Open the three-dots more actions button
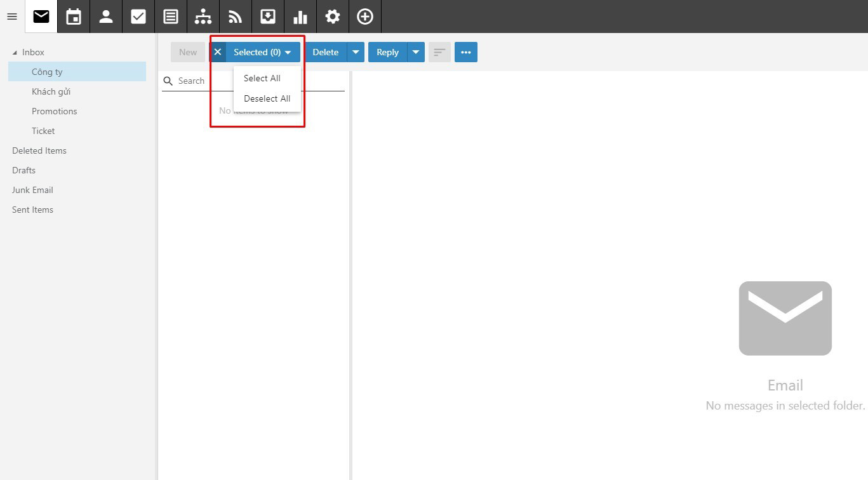The height and width of the screenshot is (480, 868). [466, 52]
